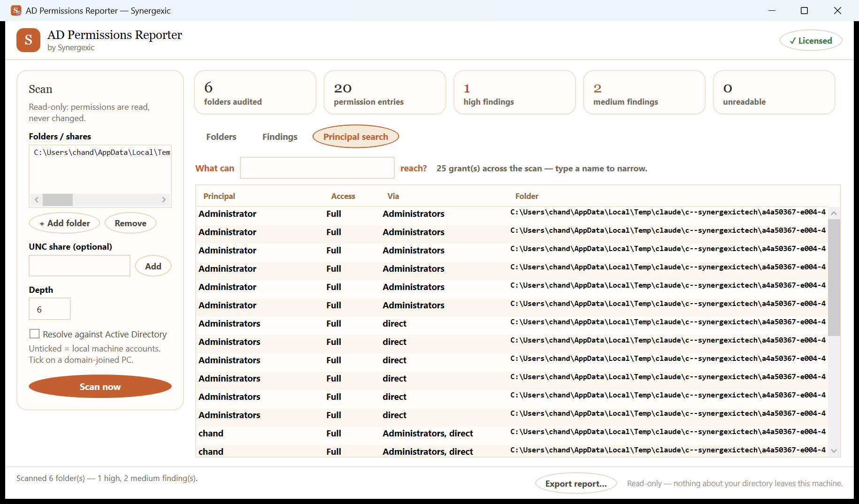The width and height of the screenshot is (859, 504).
Task: Click the "What can" label
Action: tap(215, 168)
